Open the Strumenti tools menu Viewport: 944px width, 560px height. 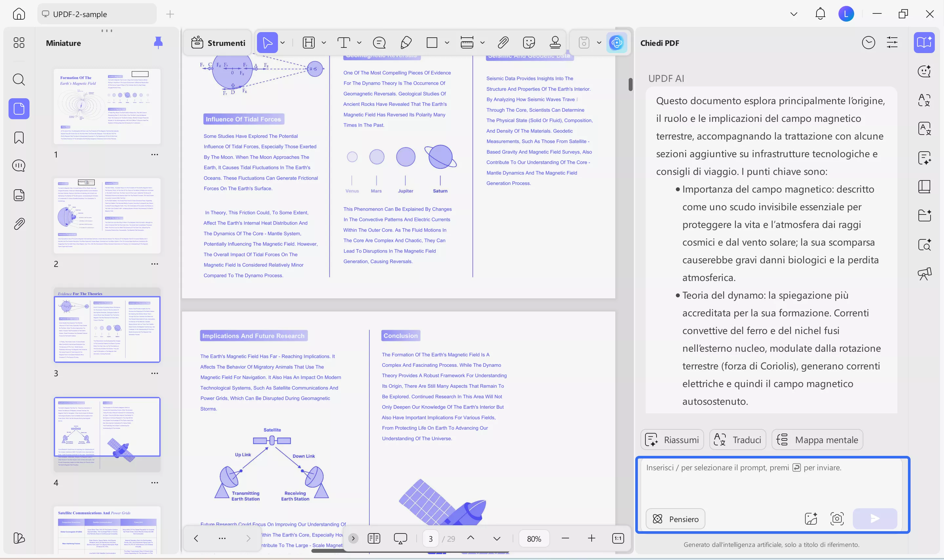(x=218, y=43)
